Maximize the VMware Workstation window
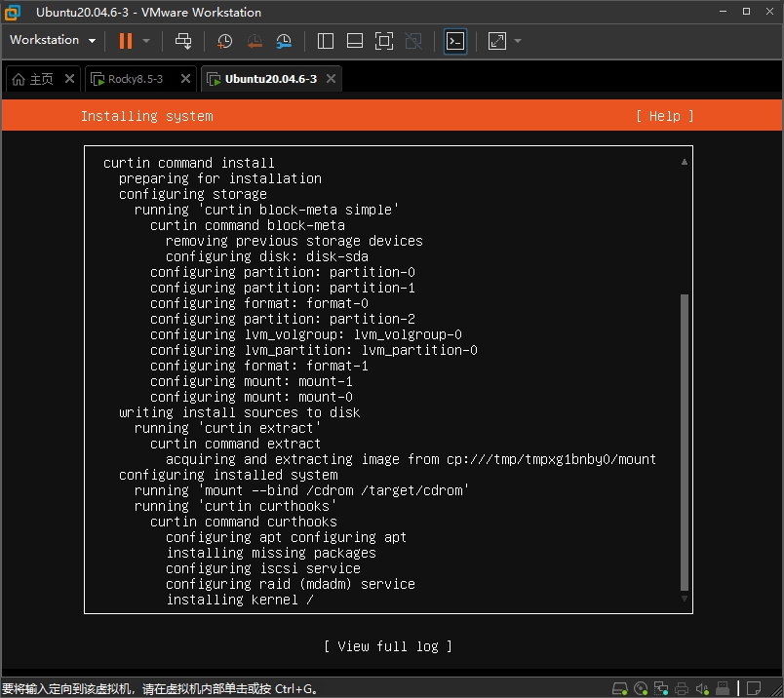The width and height of the screenshot is (784, 698). [746, 12]
